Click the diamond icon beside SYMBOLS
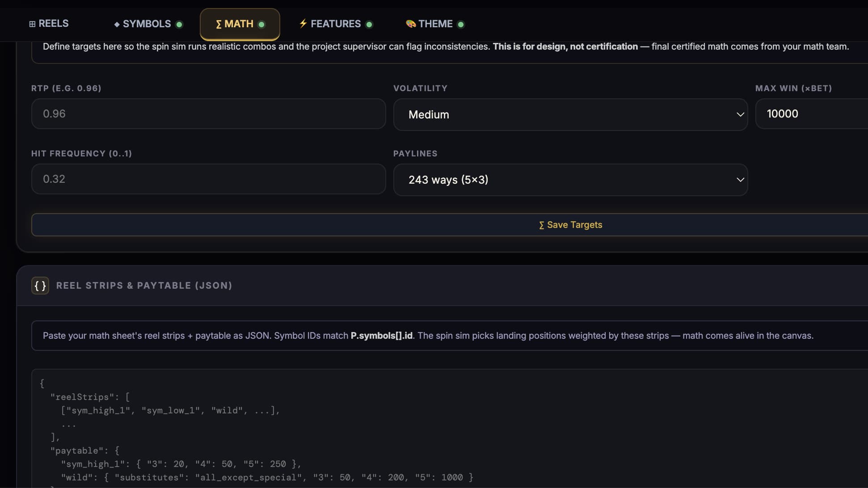The height and width of the screenshot is (488, 868). click(x=117, y=24)
